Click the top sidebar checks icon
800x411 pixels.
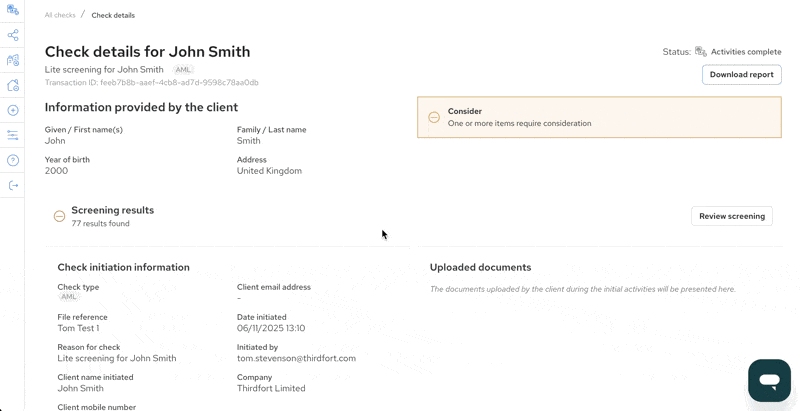13,10
